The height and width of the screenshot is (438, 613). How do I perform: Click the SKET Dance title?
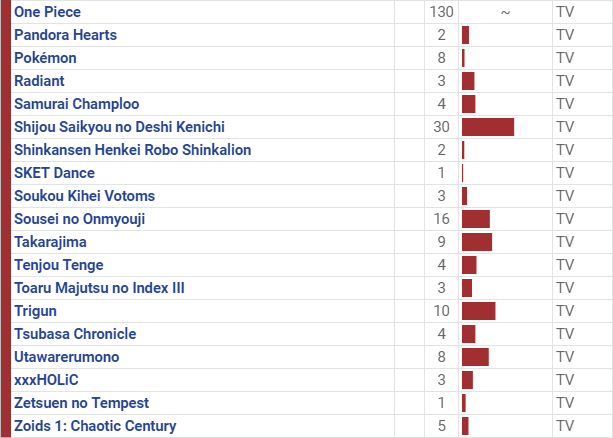(54, 173)
